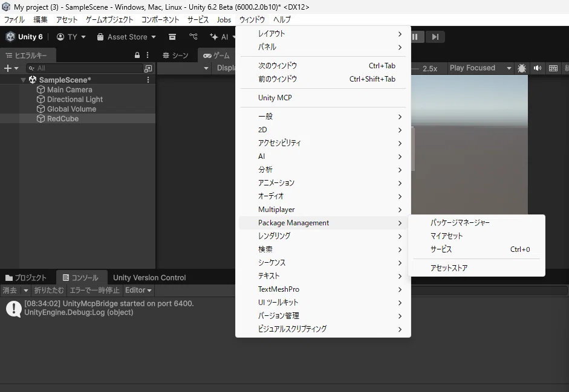Open the アセット menu
Image resolution: width=569 pixels, height=392 pixels.
[67, 19]
